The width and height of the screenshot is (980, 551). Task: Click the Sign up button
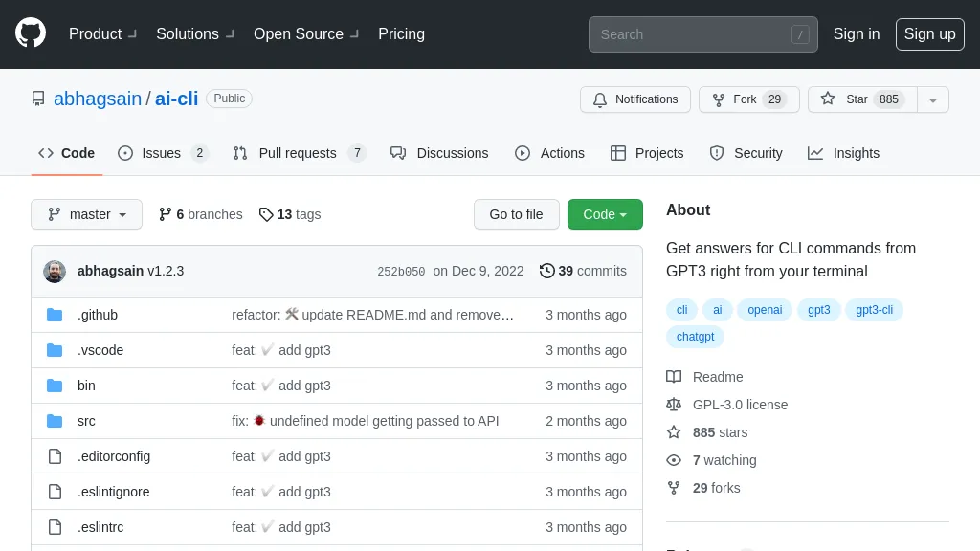pyautogui.click(x=929, y=33)
